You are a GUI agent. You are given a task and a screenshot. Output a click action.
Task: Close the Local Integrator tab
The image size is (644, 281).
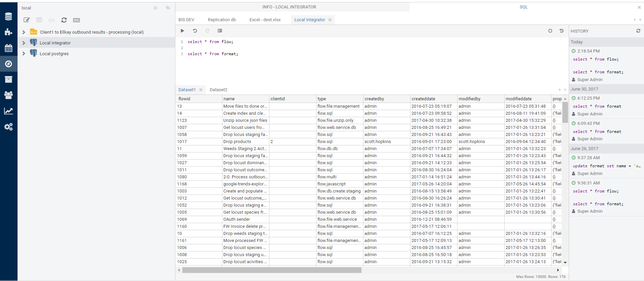point(330,20)
